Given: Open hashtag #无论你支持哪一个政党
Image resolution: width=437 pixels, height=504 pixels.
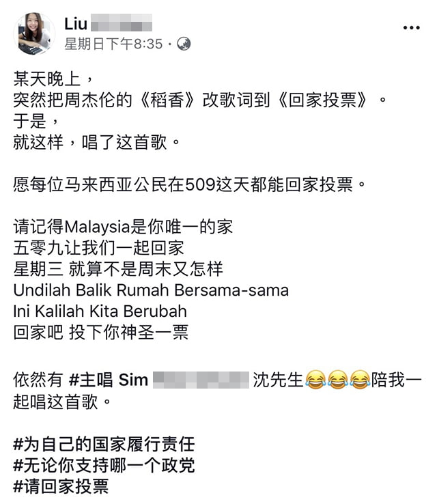Looking at the screenshot, I should (x=104, y=465).
